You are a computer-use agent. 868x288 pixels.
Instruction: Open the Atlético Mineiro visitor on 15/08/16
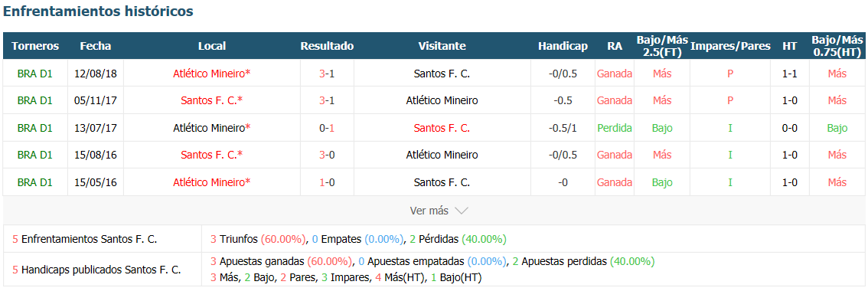[442, 155]
